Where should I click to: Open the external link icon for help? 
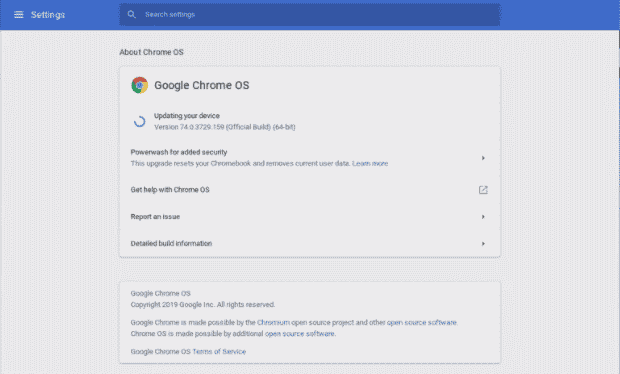483,190
